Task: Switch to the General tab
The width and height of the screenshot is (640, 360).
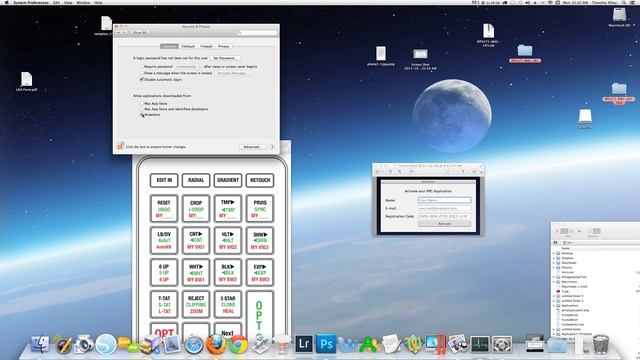Action: click(169, 46)
